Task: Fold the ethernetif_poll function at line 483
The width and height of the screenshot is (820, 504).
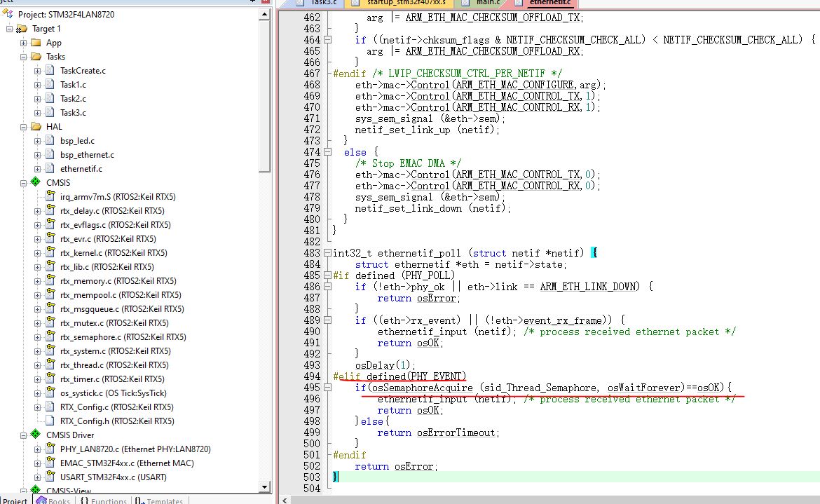Action: click(328, 253)
